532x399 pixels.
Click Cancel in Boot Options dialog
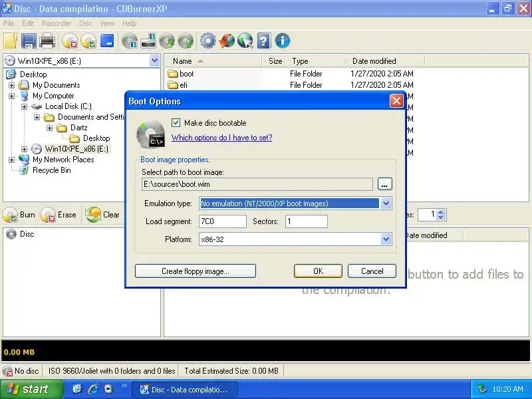click(372, 271)
